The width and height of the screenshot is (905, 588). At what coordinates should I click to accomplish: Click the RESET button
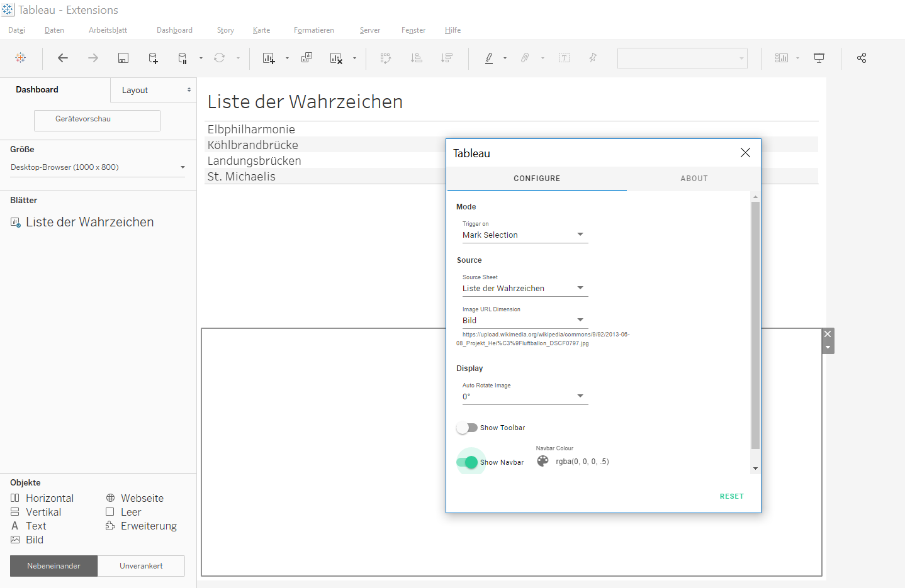pos(731,496)
